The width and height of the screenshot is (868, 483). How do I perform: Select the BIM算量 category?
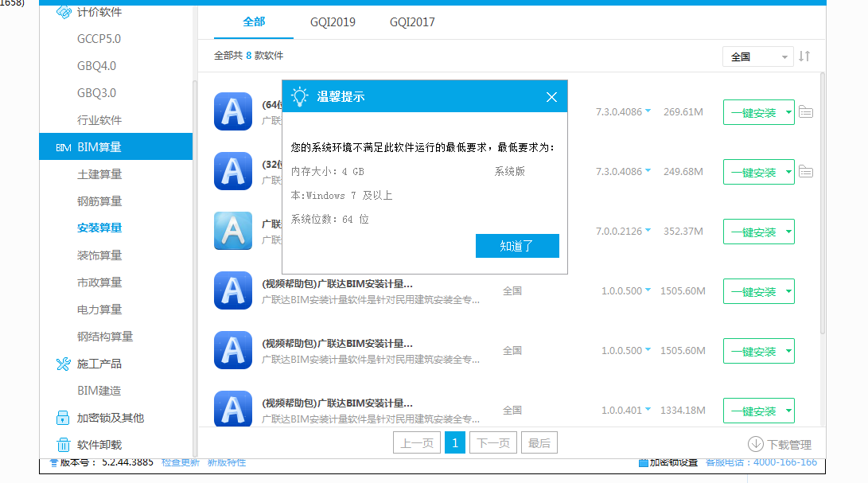click(x=115, y=146)
